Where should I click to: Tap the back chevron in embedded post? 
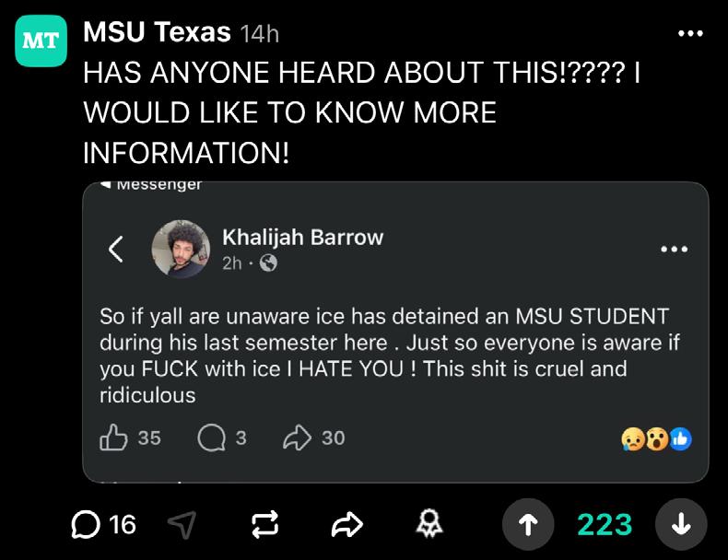click(x=115, y=250)
